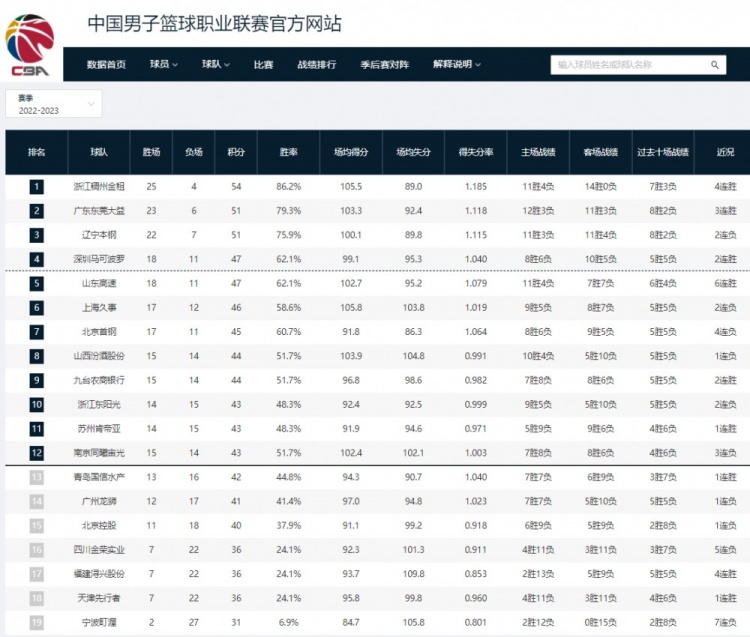Expand the 解释说明 dropdown menu
This screenshot has width=750, height=637.
pyautogui.click(x=457, y=64)
